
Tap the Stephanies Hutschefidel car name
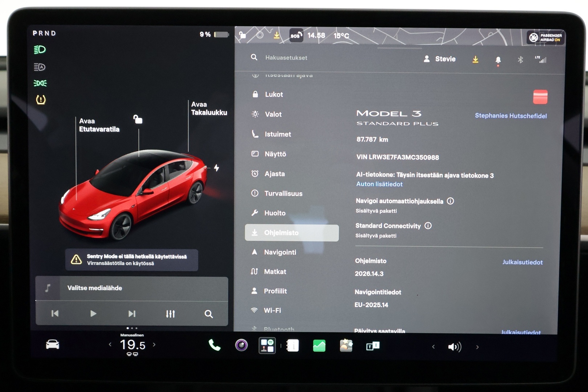511,116
